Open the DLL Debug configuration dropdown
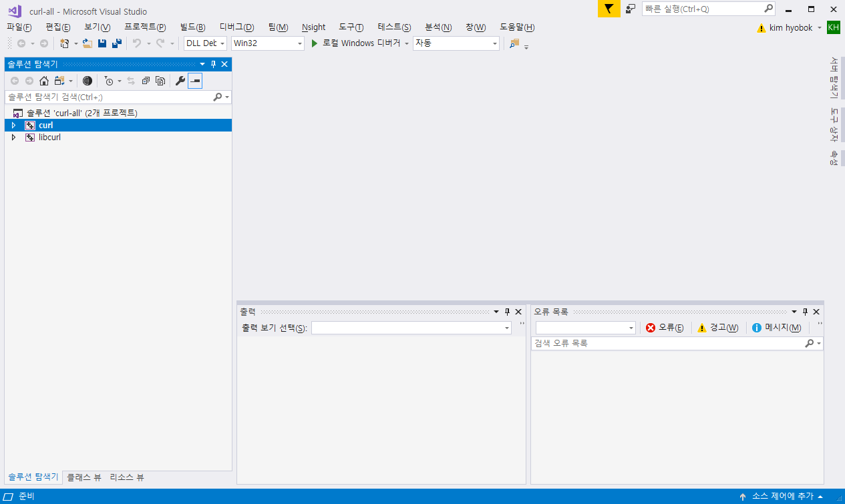This screenshot has width=845, height=504. point(206,43)
